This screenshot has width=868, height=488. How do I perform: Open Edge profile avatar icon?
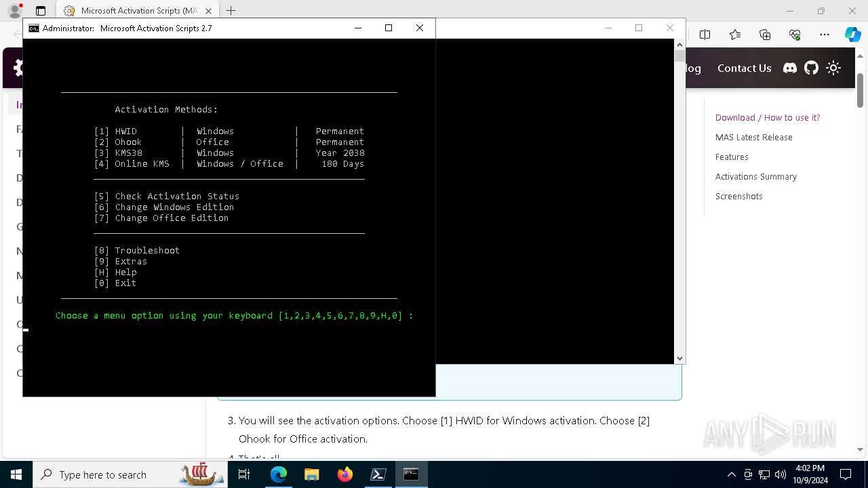(14, 11)
